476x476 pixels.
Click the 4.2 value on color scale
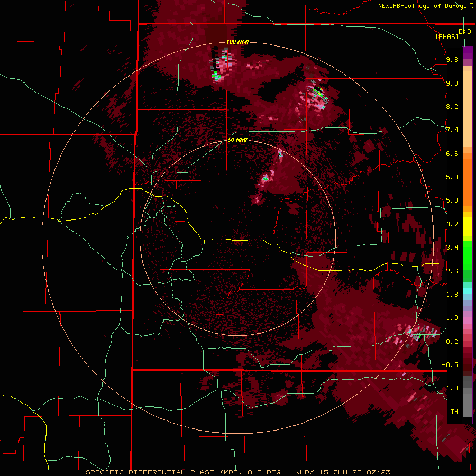(x=452, y=224)
